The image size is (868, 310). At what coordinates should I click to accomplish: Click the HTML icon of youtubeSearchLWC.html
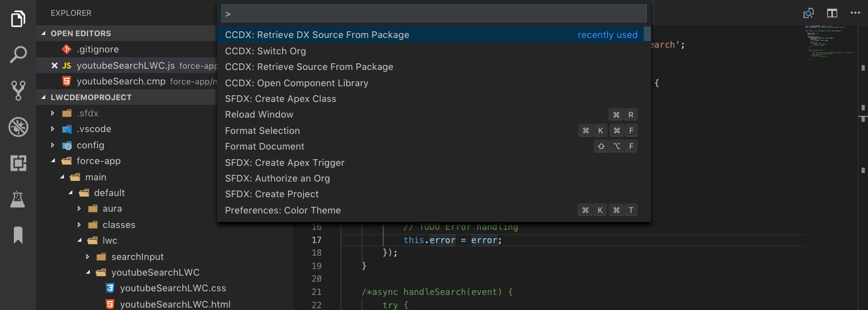[x=110, y=304]
